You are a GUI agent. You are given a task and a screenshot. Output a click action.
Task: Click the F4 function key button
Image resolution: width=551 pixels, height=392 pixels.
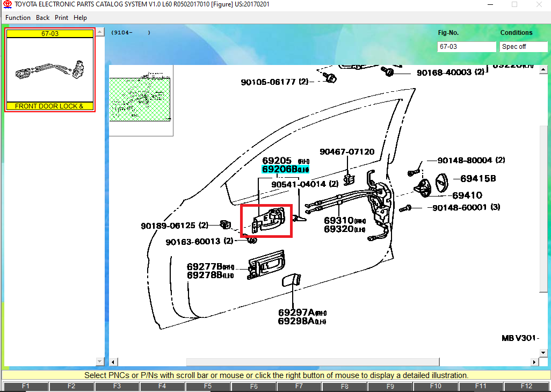[162, 387]
